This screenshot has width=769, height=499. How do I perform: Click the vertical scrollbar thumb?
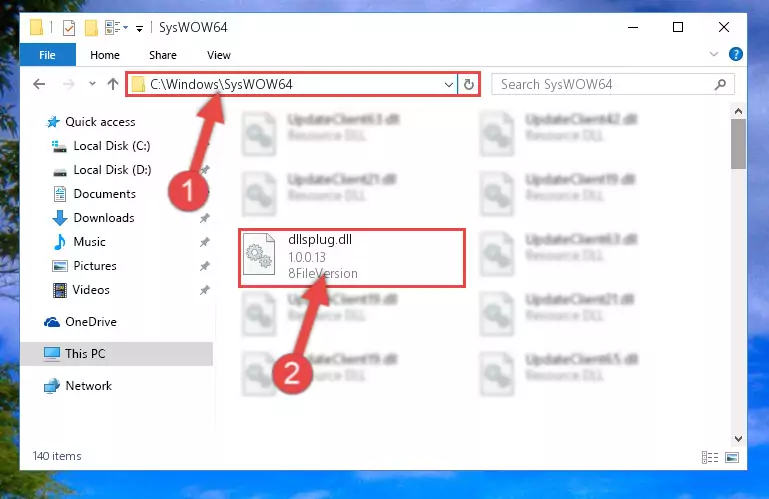[x=738, y=144]
